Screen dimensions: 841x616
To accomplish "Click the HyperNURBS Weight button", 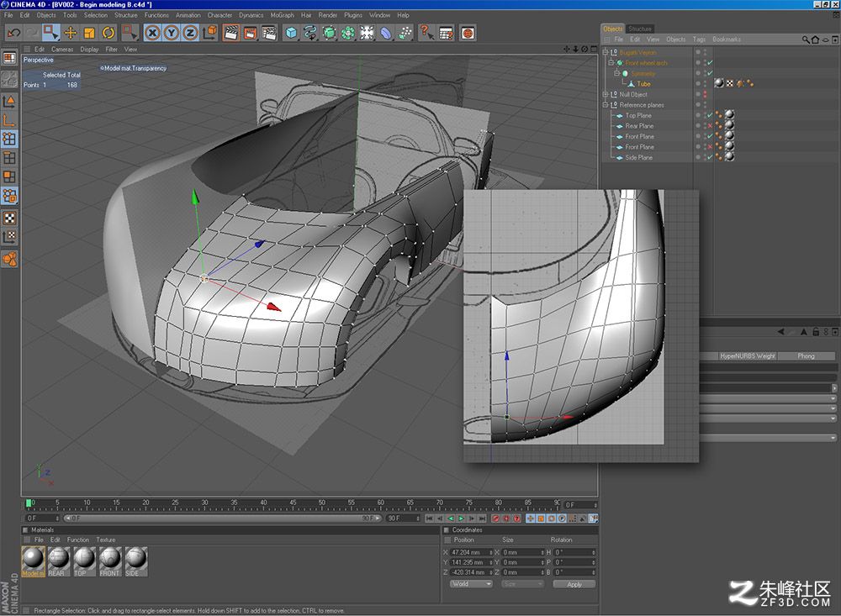I will tap(748, 356).
